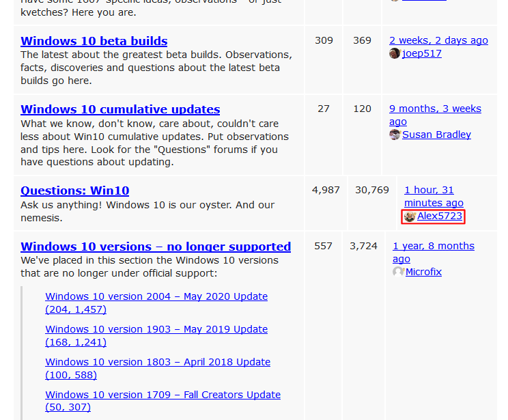This screenshot has width=508, height=420.
Task: Click the 'What we know, don't know' description
Action: (154, 143)
